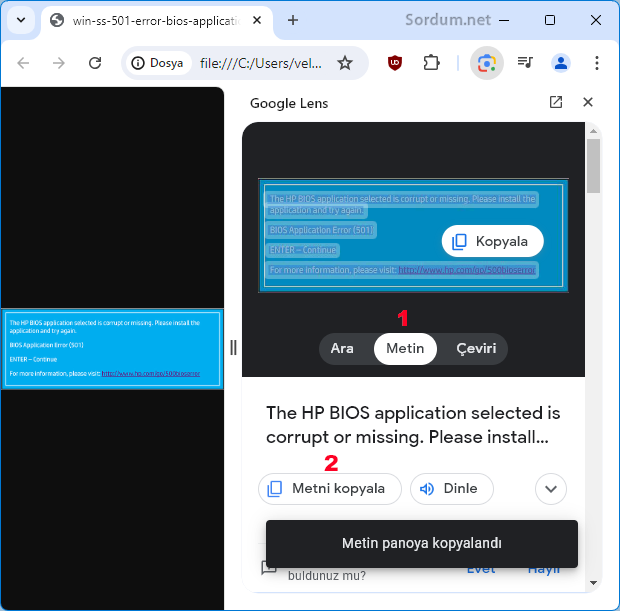The image size is (620, 611).
Task: Click the extracted text 'The HP BIOS application selected is'
Action: [413, 412]
